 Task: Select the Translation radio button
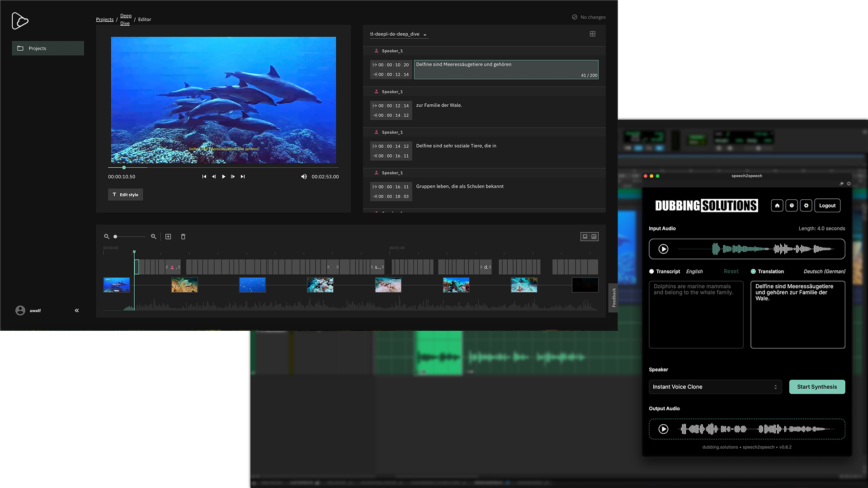click(x=752, y=272)
